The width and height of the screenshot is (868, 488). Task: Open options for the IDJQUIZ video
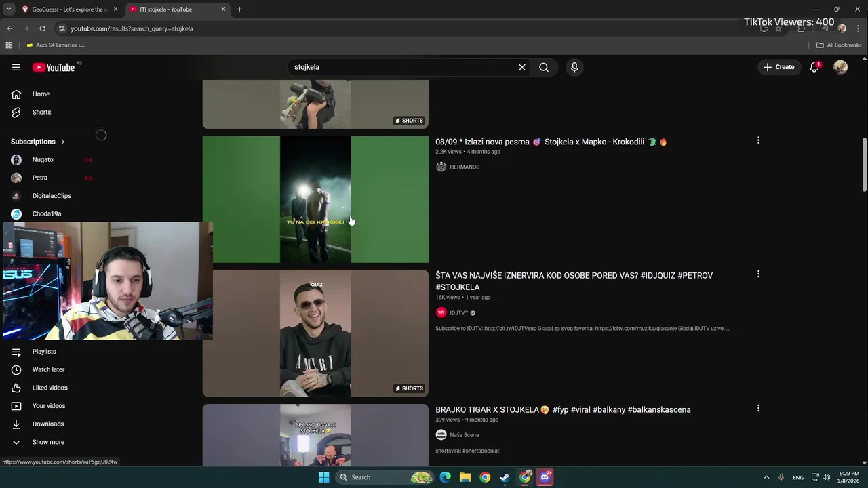tap(758, 274)
